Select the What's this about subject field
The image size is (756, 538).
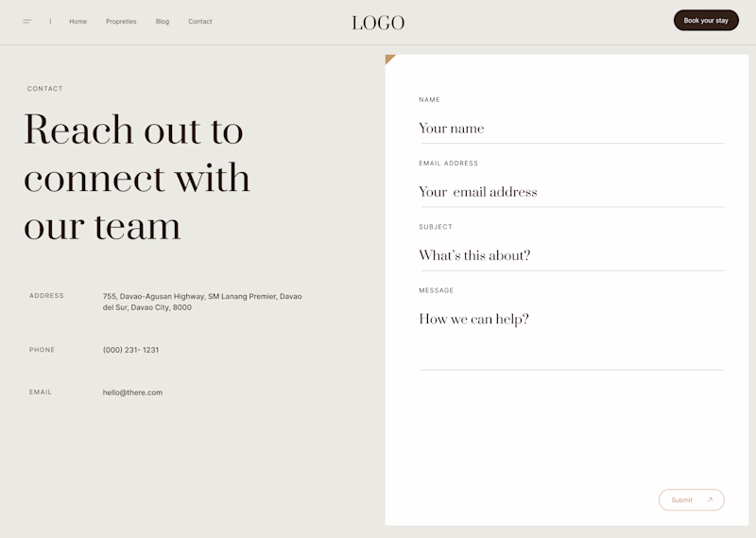tap(571, 255)
